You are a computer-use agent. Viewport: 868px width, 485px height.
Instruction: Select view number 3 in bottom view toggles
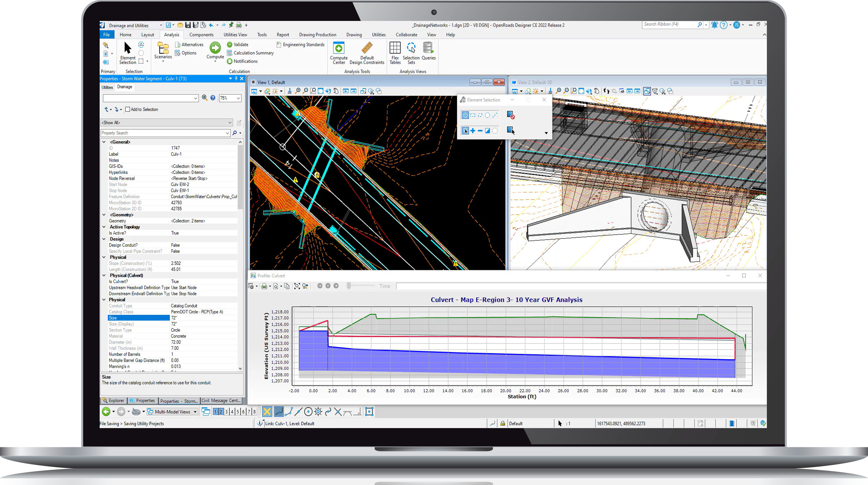[226, 412]
